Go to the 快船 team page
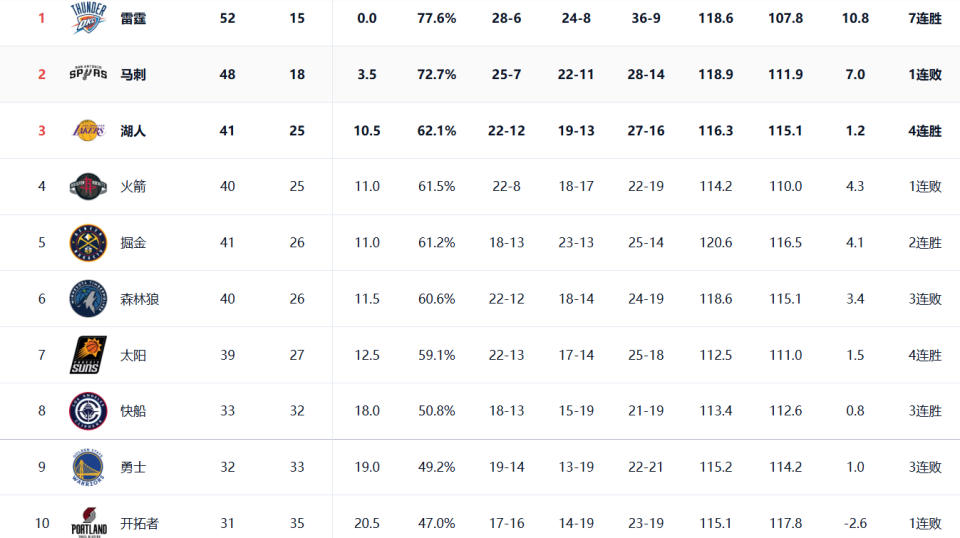960x538 pixels. click(x=133, y=410)
